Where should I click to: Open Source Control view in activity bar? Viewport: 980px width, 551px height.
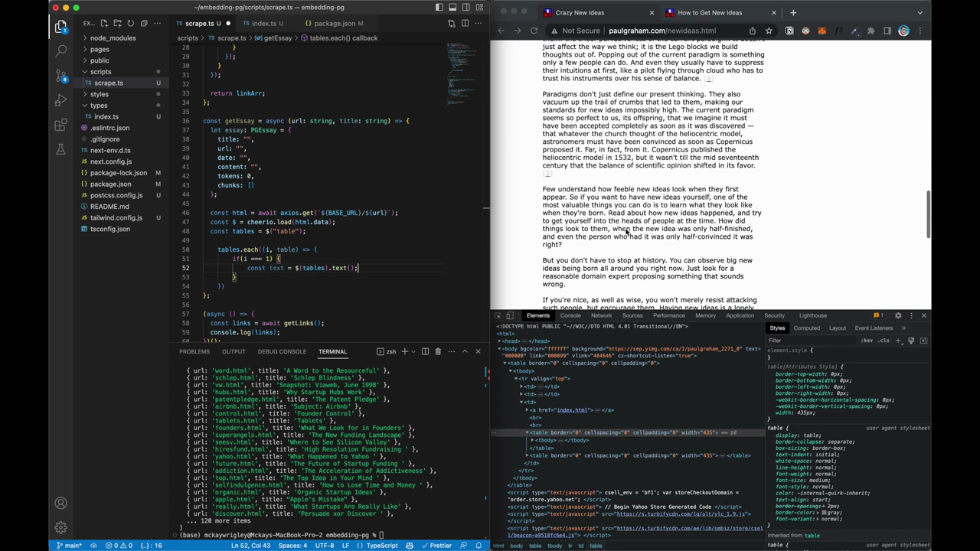click(60, 76)
